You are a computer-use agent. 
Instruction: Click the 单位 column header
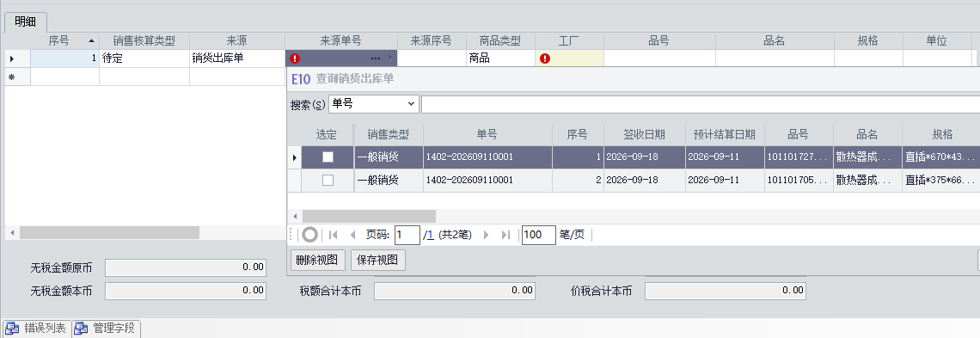937,40
